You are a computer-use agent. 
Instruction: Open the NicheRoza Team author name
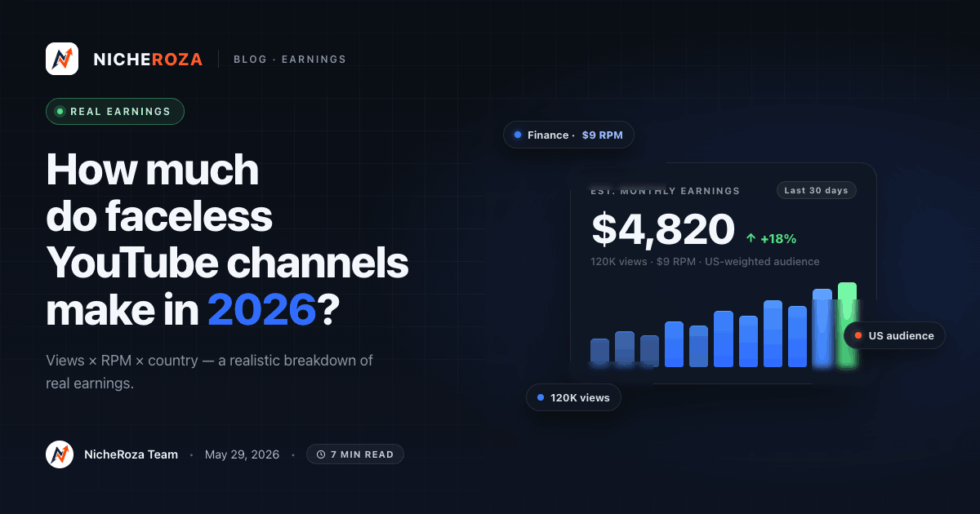[131, 454]
